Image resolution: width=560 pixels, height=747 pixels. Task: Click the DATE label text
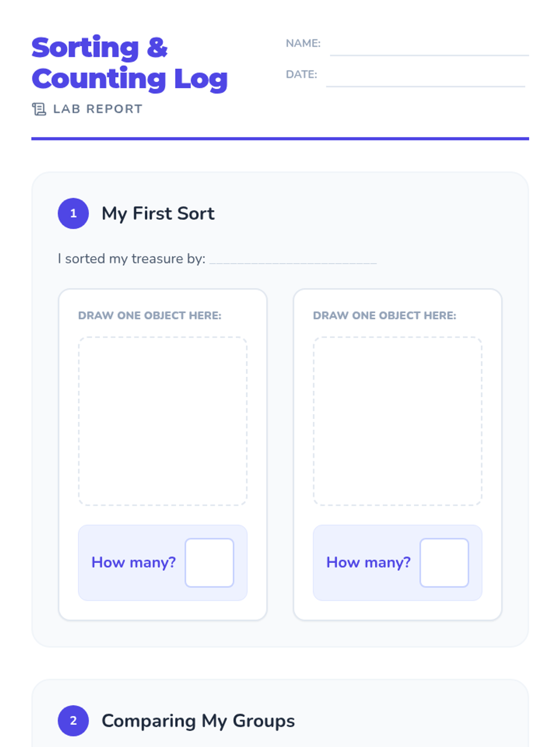[x=301, y=74]
